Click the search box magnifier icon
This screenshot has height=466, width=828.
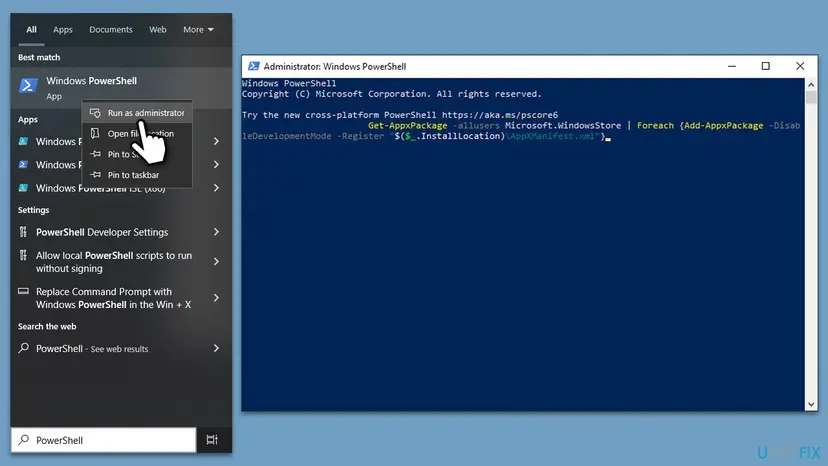(24, 440)
